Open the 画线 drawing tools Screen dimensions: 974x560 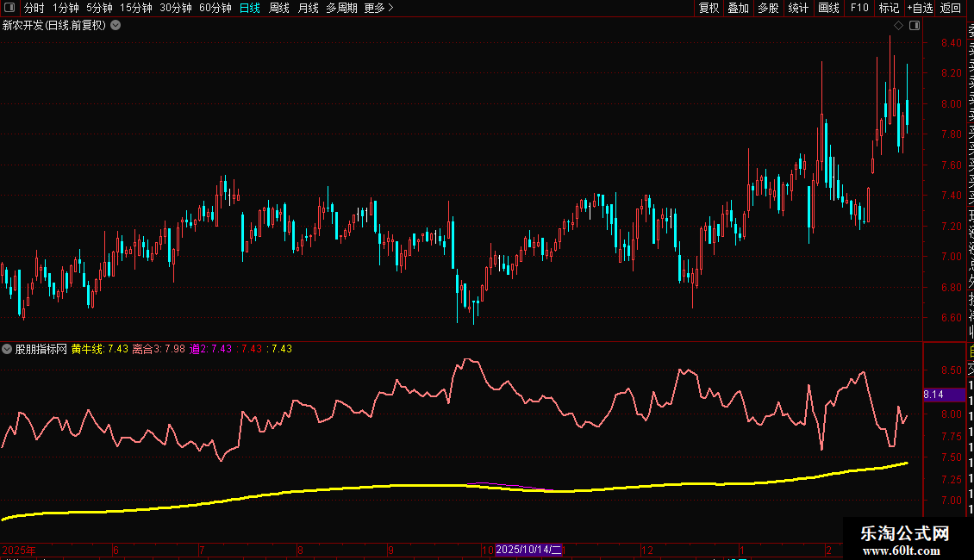click(828, 9)
